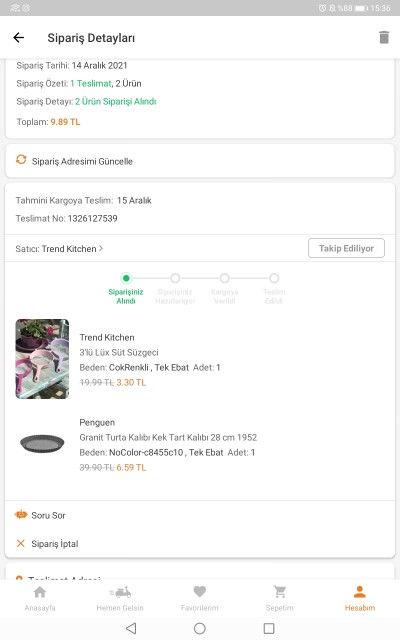
Task: Tap the Android home circle button
Action: click(200, 628)
